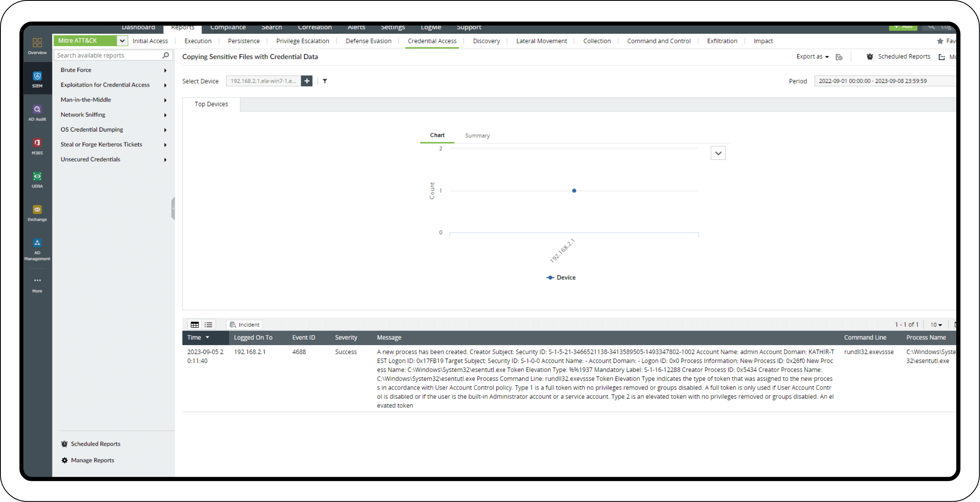Click the Search available reports field
Image resolution: width=980 pixels, height=502 pixels.
pos(108,55)
